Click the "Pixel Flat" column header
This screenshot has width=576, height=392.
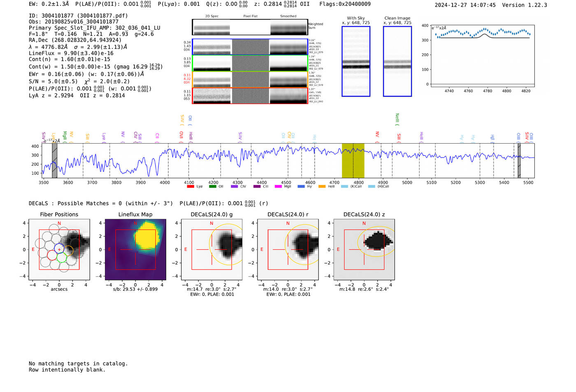(x=250, y=16)
